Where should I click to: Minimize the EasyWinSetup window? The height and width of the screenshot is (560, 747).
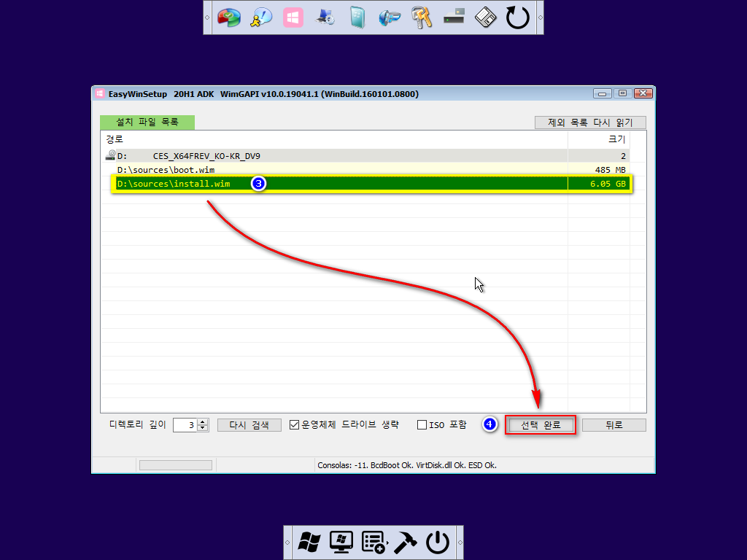(x=602, y=93)
